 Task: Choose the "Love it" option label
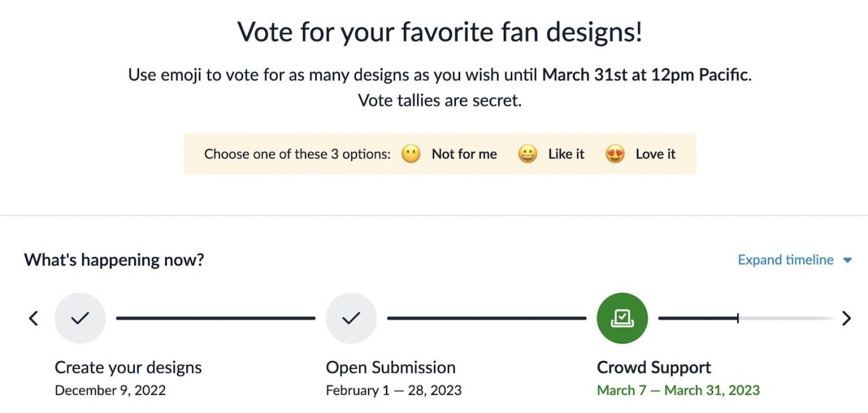click(655, 154)
